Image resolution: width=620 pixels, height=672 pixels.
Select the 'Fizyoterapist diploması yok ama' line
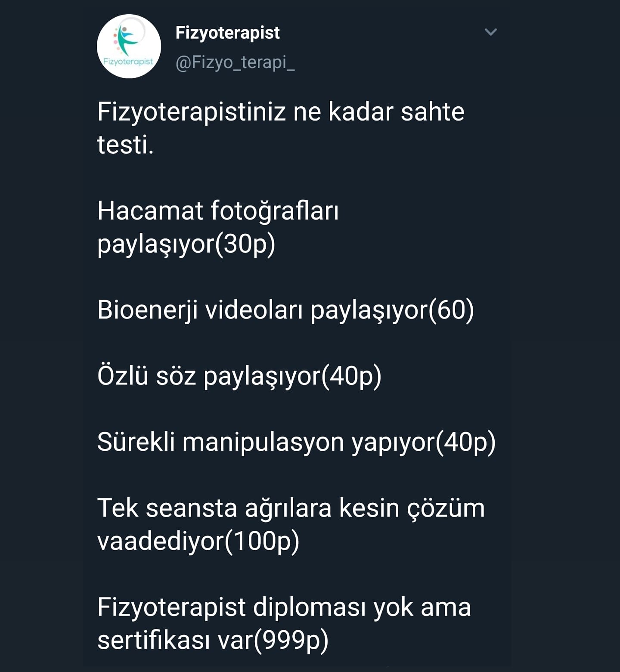click(x=284, y=607)
